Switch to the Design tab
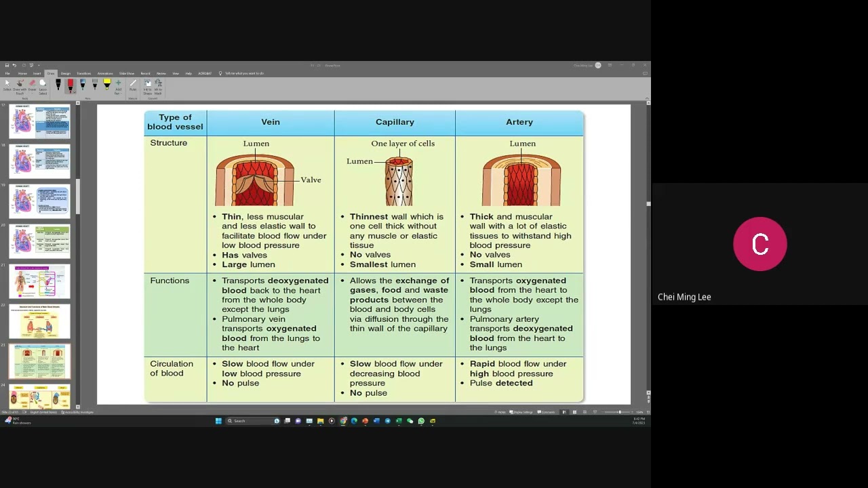The image size is (868, 488). pyautogui.click(x=65, y=73)
